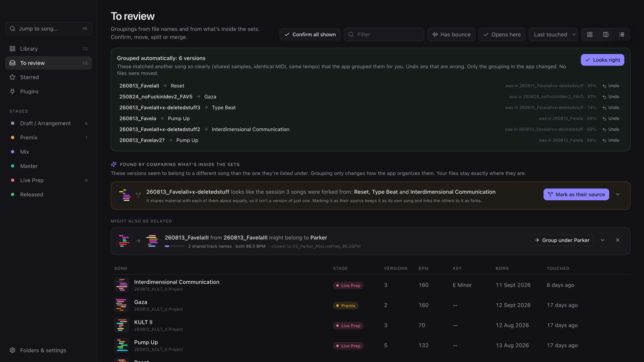Open the Plugins section
Viewport: 644px width, 362px height.
(x=48, y=91)
